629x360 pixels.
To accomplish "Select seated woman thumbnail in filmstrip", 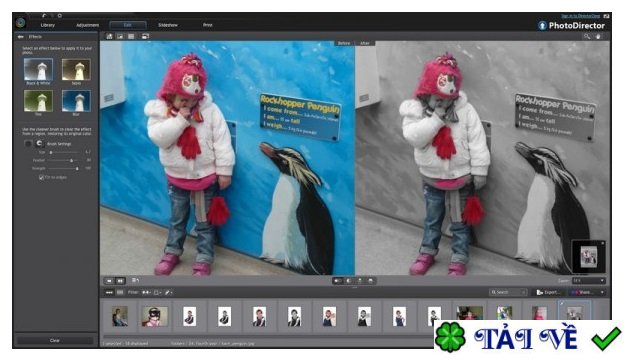I will (x=120, y=316).
